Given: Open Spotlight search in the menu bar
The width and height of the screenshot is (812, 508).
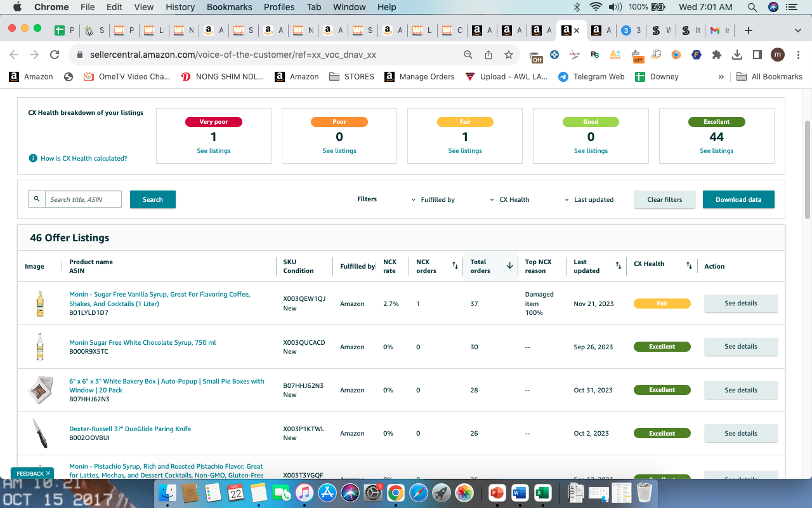Looking at the screenshot, I should tap(752, 8).
